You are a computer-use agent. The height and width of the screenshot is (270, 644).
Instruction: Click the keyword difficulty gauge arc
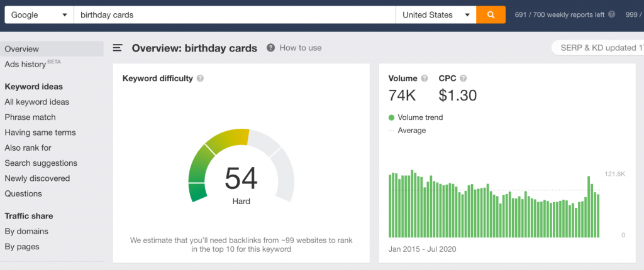[241, 164]
